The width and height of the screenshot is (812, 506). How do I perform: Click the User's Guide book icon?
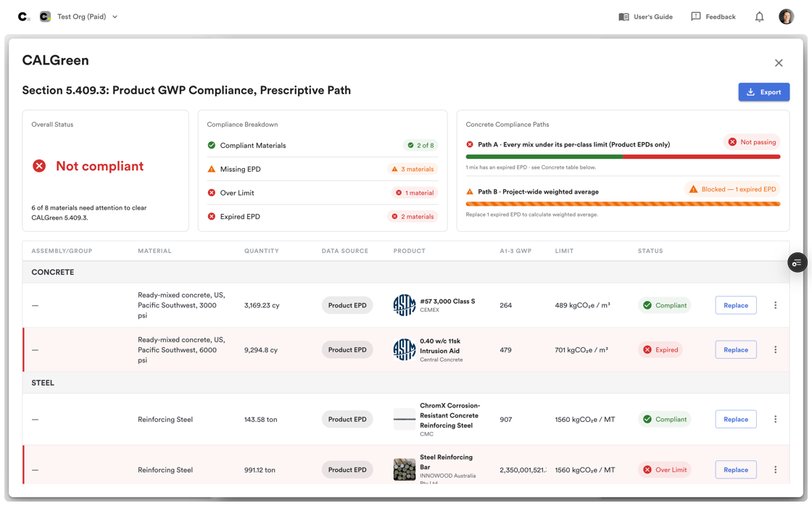pyautogui.click(x=623, y=17)
